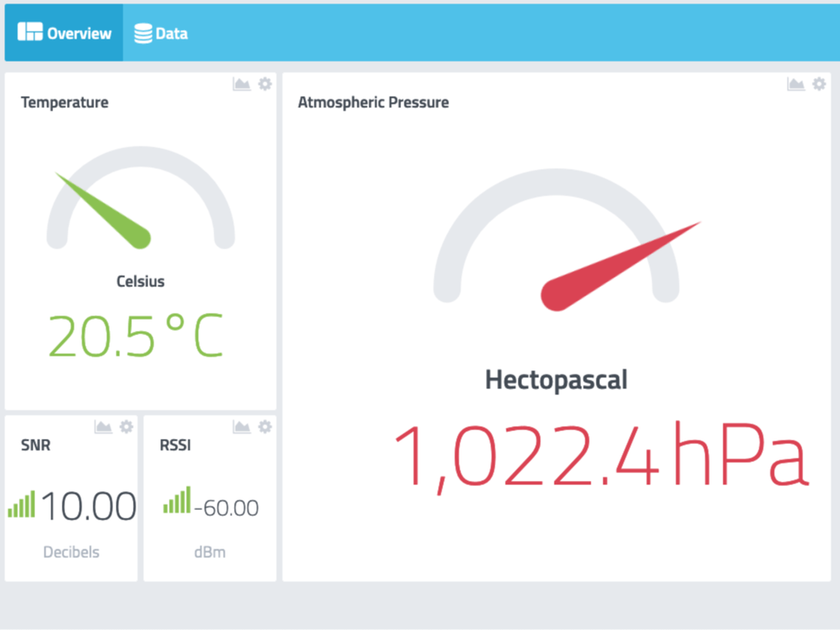This screenshot has height=630, width=840.
Task: Click the green Temperature gauge needle
Action: point(104,211)
